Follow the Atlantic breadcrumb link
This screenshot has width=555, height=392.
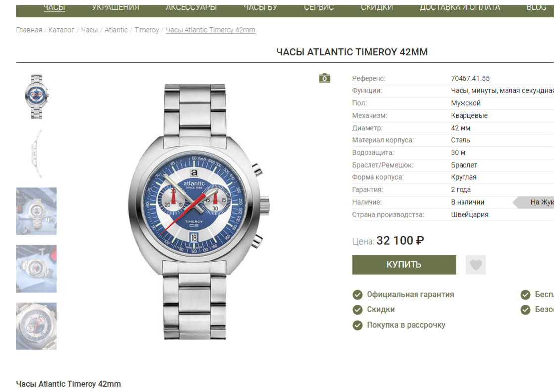(116, 30)
